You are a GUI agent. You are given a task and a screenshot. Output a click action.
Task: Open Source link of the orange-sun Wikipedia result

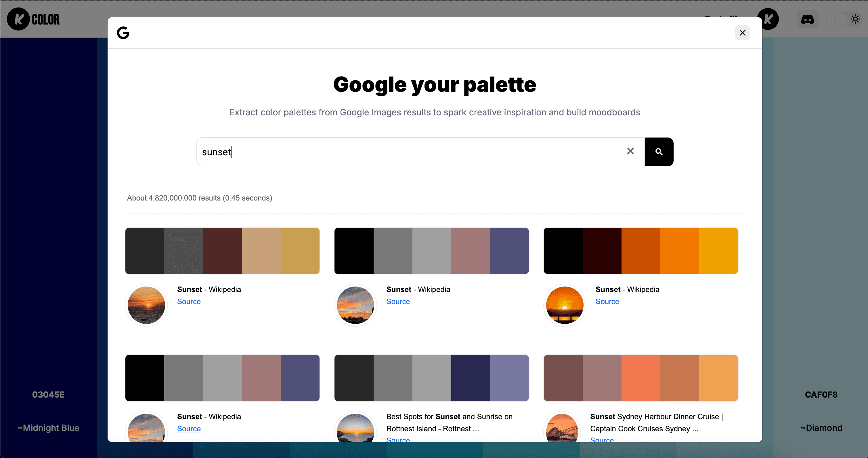[x=607, y=301]
